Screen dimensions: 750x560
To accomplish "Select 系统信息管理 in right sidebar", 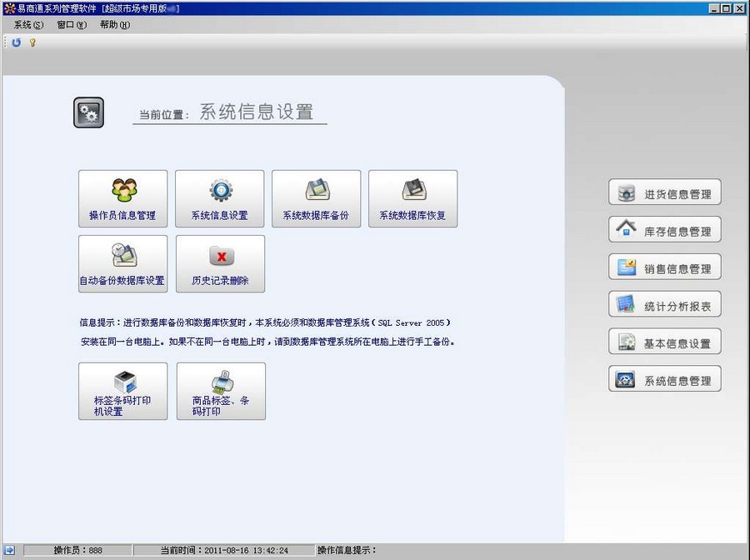I will pos(664,380).
